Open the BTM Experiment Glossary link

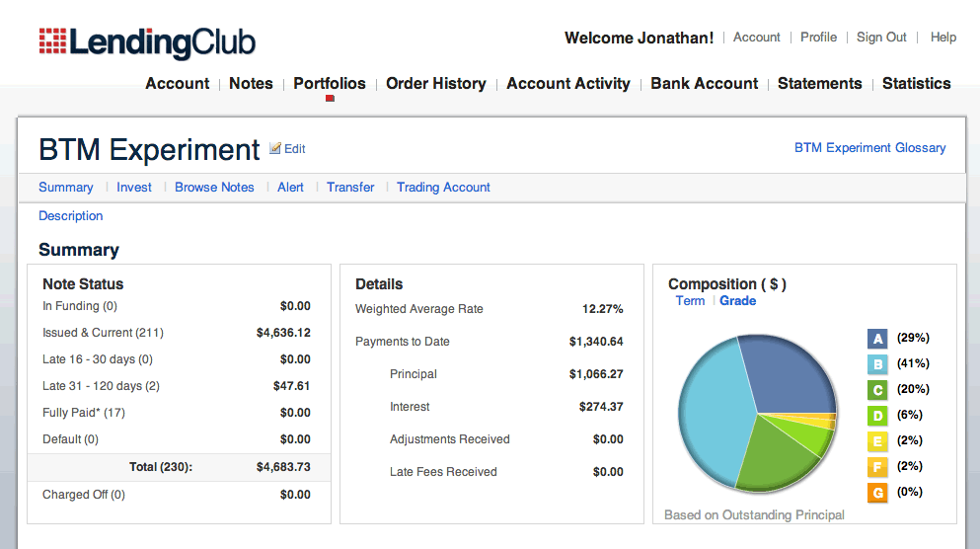pos(869,147)
